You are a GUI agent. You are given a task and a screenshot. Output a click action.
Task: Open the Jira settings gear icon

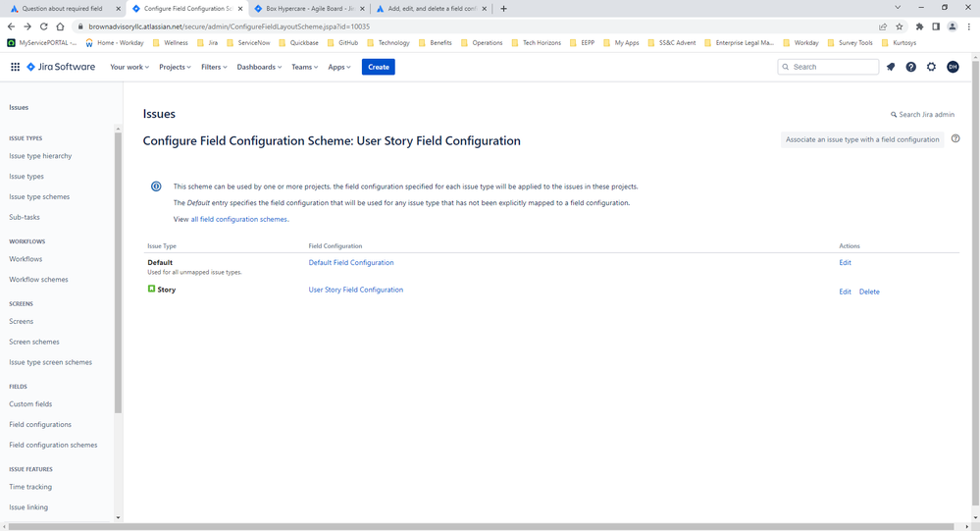(x=931, y=67)
